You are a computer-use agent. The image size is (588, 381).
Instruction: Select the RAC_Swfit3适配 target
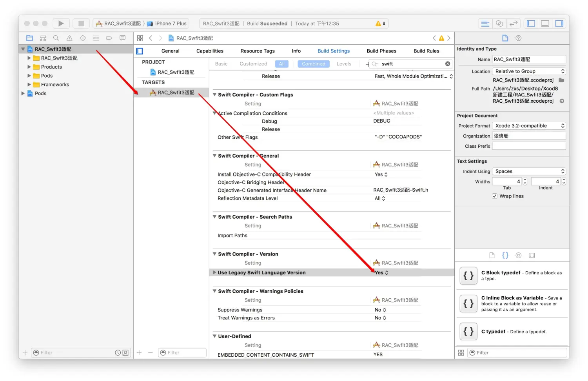tap(171, 93)
